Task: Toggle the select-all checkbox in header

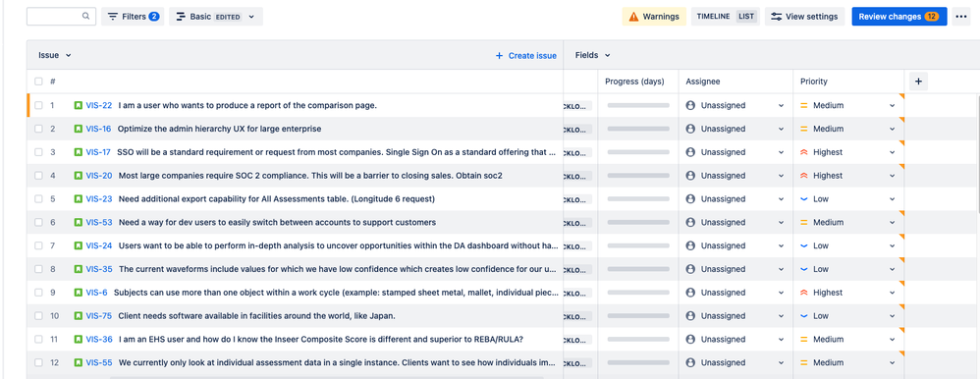Action: click(38, 81)
